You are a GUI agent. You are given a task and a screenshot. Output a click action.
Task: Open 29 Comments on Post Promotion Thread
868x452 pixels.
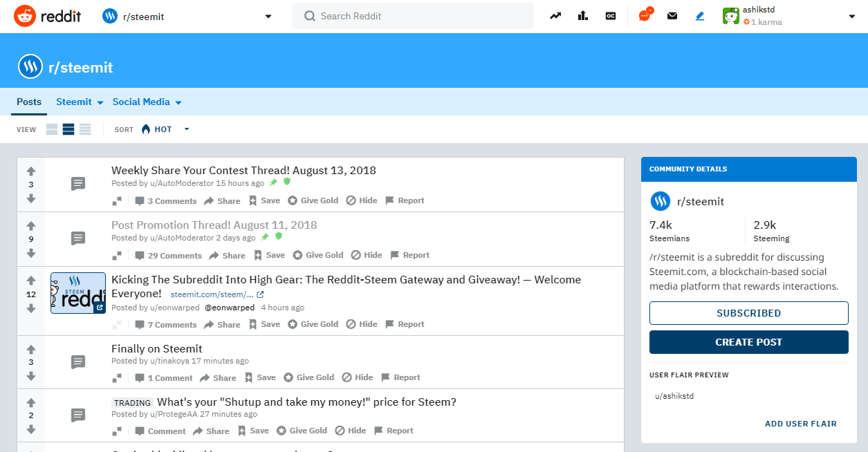point(168,256)
